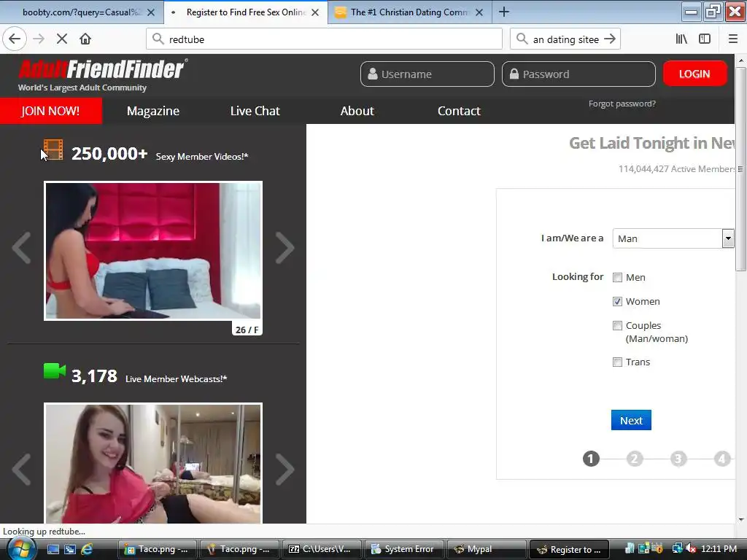The height and width of the screenshot is (560, 747).
Task: Click the page vertical scrollbar thumb
Action: point(741,169)
